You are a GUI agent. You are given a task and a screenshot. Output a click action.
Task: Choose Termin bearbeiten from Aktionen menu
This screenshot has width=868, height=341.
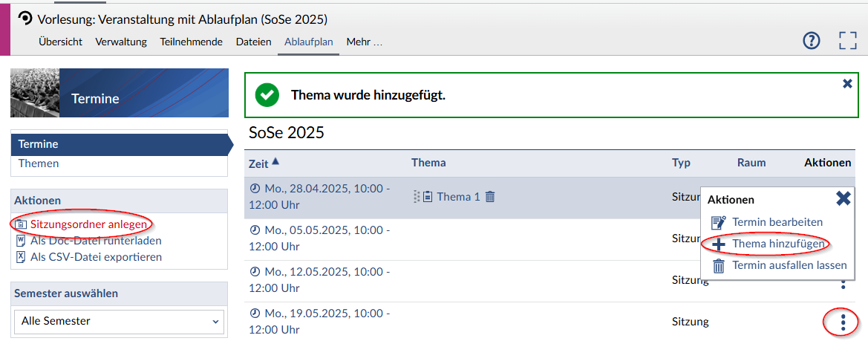pos(777,222)
